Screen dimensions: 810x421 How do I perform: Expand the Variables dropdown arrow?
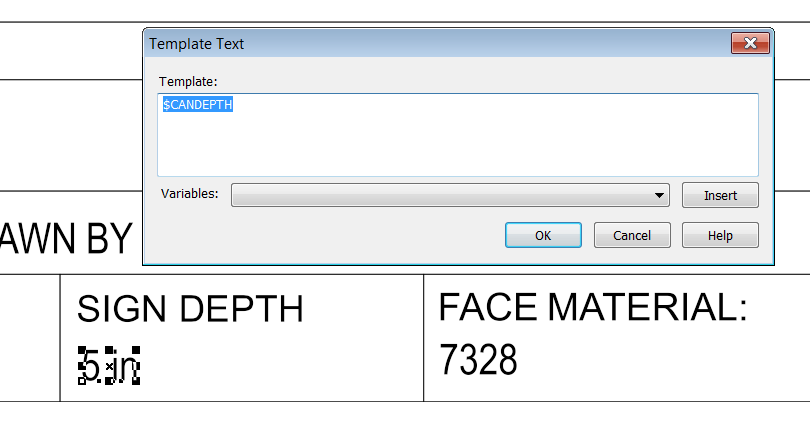click(x=659, y=196)
